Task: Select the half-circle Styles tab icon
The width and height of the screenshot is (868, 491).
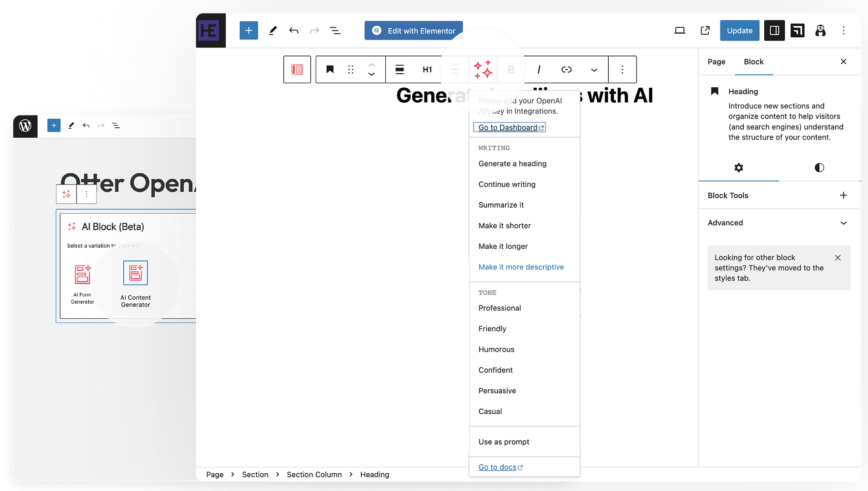Action: click(x=819, y=168)
